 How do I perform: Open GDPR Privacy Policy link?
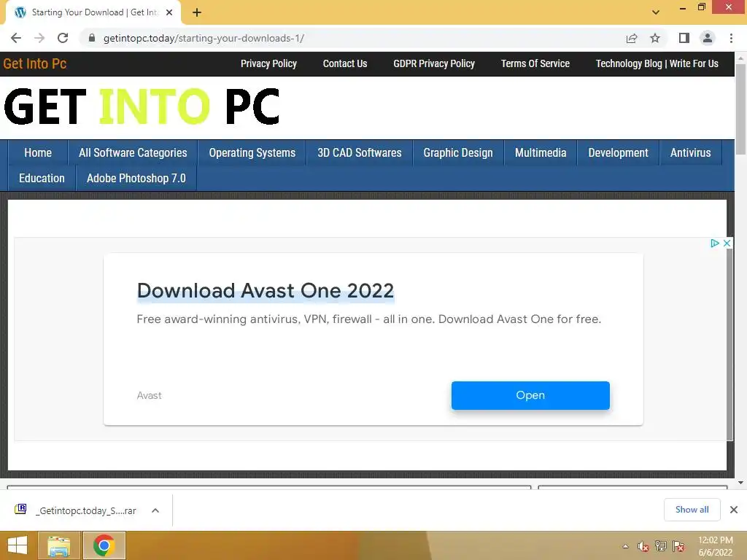[434, 64]
